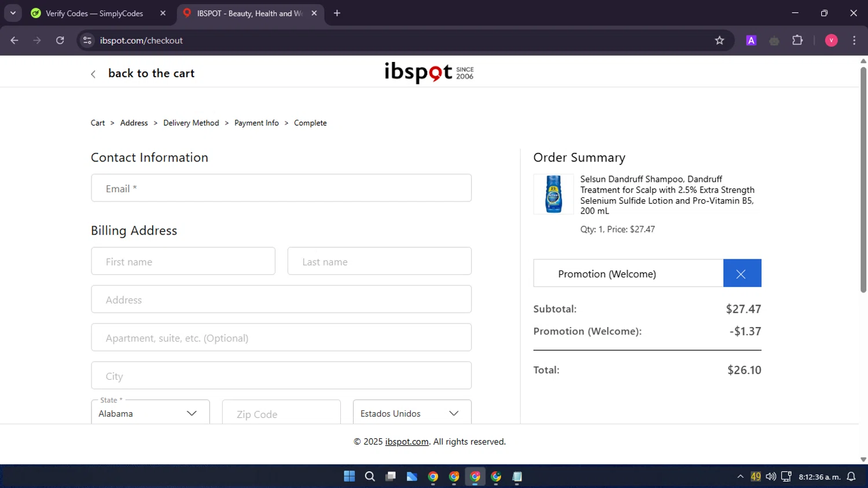Focus the Last name field
This screenshot has width=868, height=488.
coord(380,261)
